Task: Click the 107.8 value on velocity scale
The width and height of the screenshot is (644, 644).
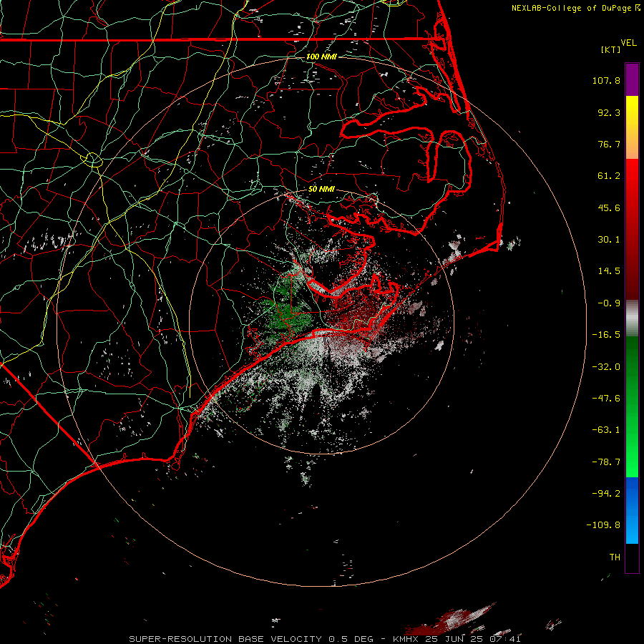Action: click(606, 80)
